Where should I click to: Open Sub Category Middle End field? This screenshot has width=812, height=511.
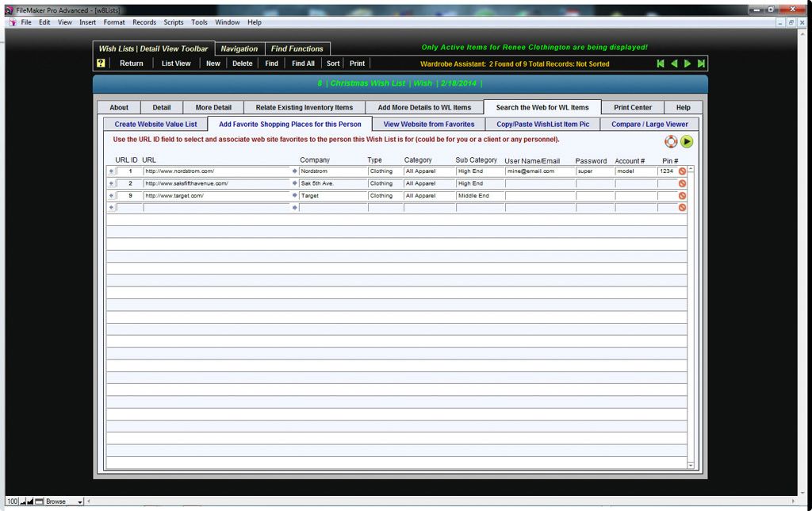[480, 196]
